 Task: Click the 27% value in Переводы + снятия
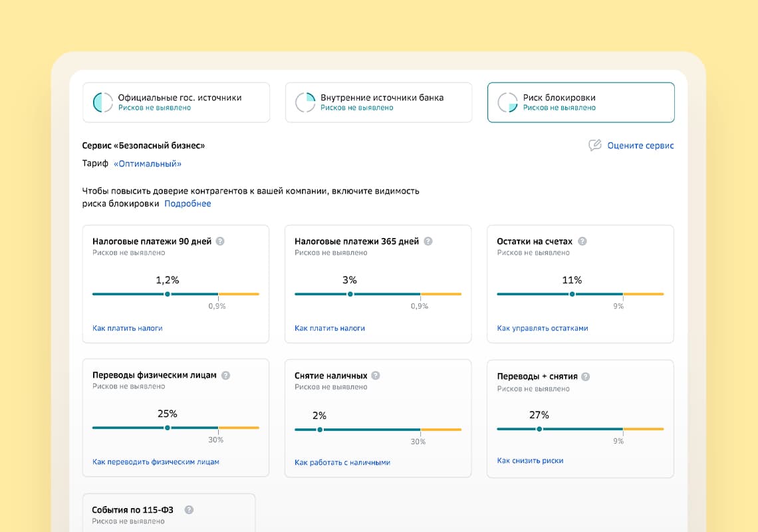click(x=539, y=415)
